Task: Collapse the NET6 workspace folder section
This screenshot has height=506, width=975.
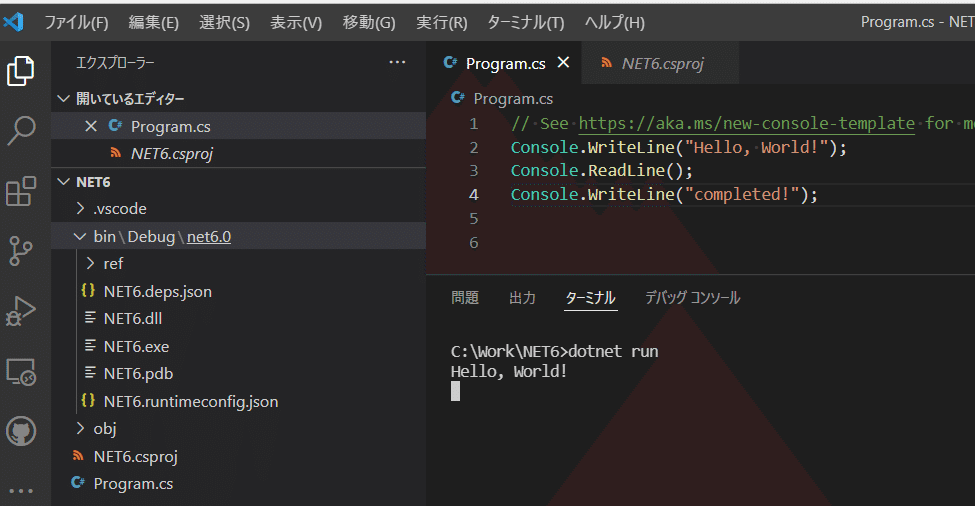Action: tap(63, 182)
